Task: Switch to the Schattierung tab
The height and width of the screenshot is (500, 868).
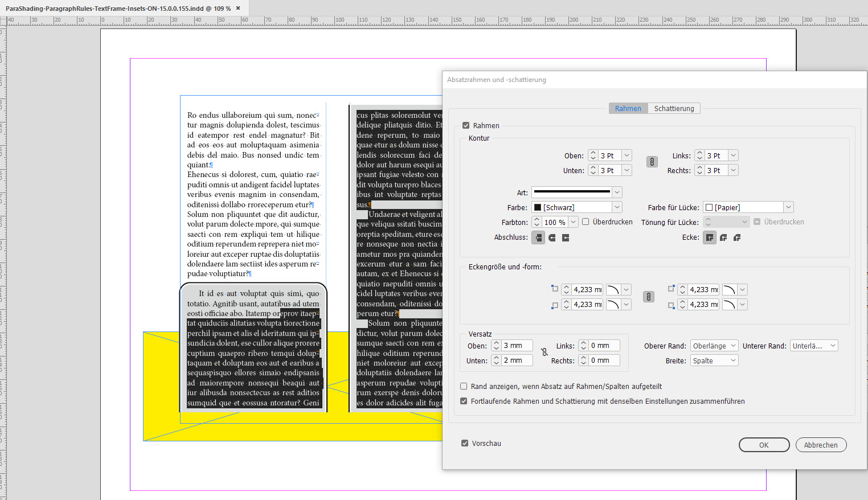Action: pyautogui.click(x=674, y=108)
